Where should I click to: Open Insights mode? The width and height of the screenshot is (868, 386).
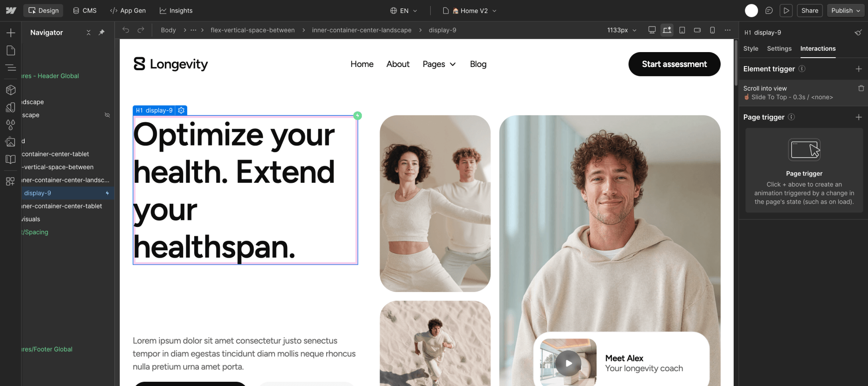click(x=176, y=10)
